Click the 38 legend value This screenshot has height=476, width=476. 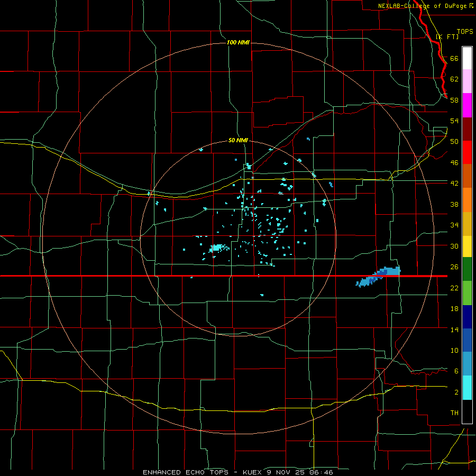454,204
